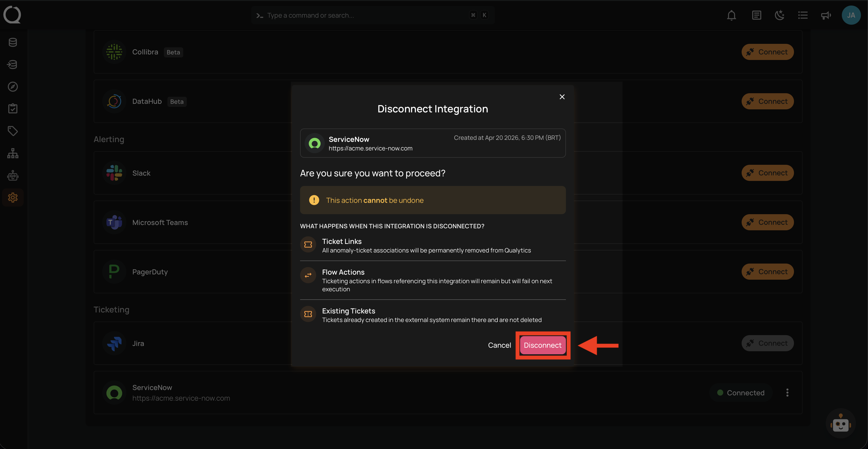Image resolution: width=868 pixels, height=449 pixels.
Task: Open the checks clipboard sidebar icon
Action: click(13, 109)
